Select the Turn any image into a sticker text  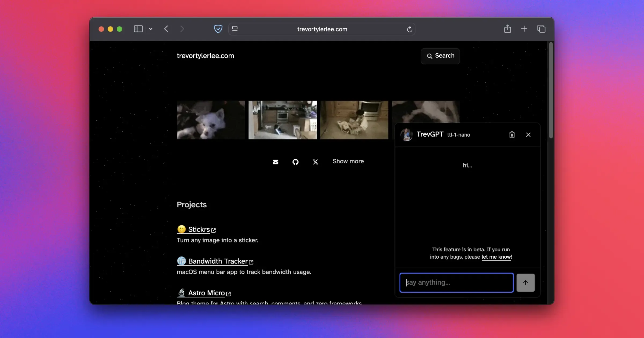[x=217, y=240]
